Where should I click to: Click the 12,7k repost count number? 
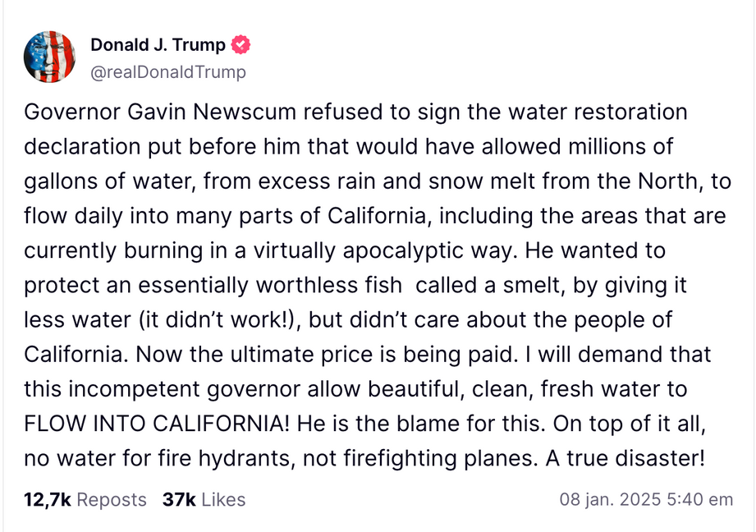click(x=46, y=499)
